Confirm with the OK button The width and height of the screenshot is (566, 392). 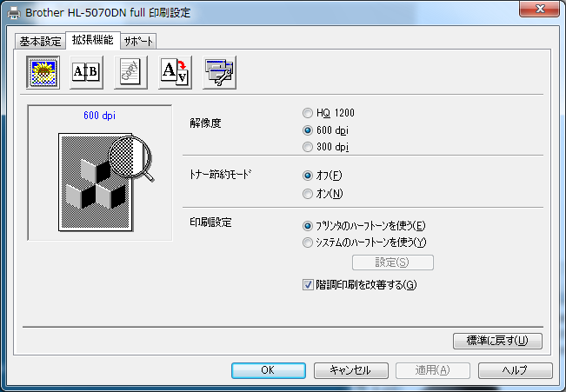click(x=268, y=370)
